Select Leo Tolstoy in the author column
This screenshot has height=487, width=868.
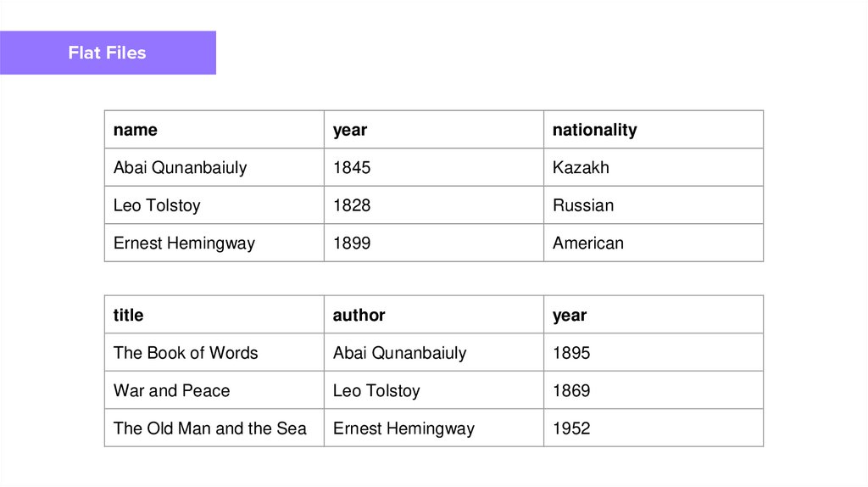[376, 390]
